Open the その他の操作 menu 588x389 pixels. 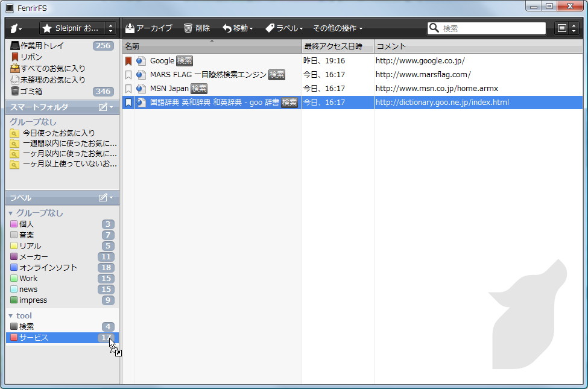click(338, 28)
